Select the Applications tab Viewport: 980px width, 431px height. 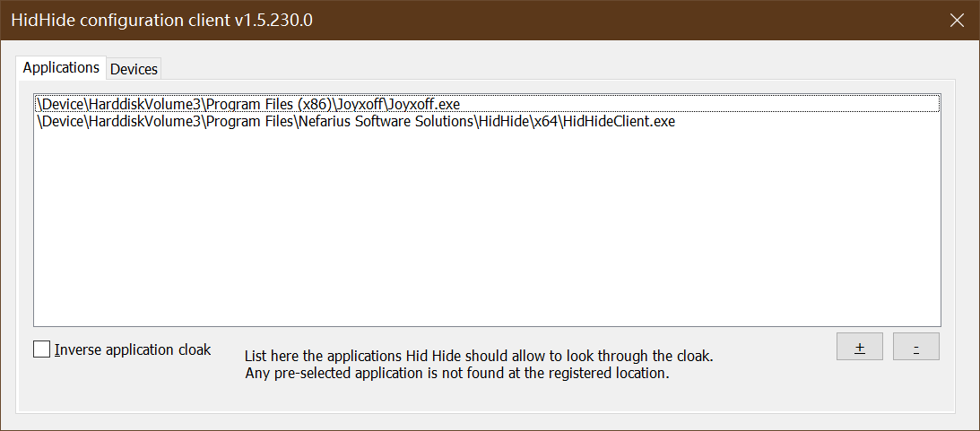pyautogui.click(x=61, y=68)
